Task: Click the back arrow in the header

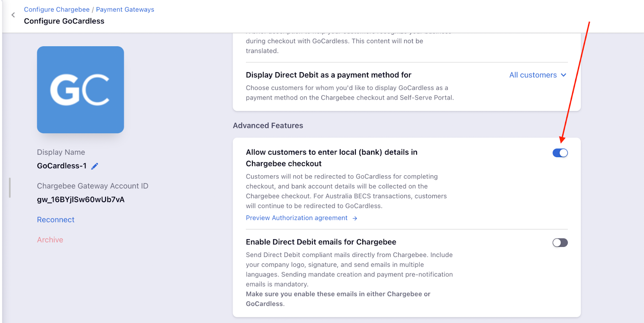Action: [13, 15]
